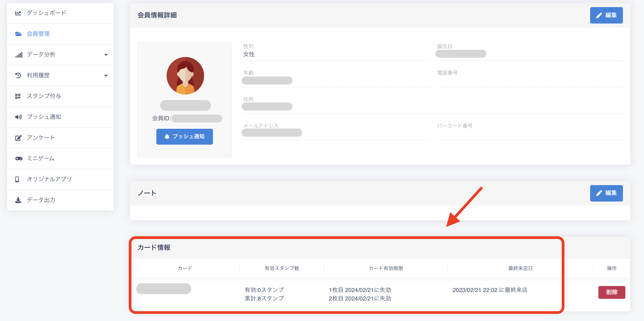The height and width of the screenshot is (321, 644).
Task: Click the データ分析 bar signal icon
Action: [19, 55]
